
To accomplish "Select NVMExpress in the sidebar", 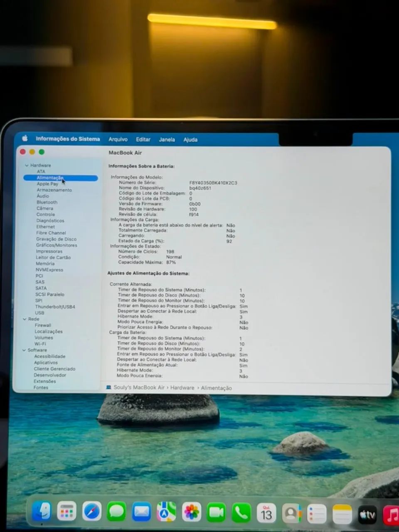I will click(x=49, y=270).
